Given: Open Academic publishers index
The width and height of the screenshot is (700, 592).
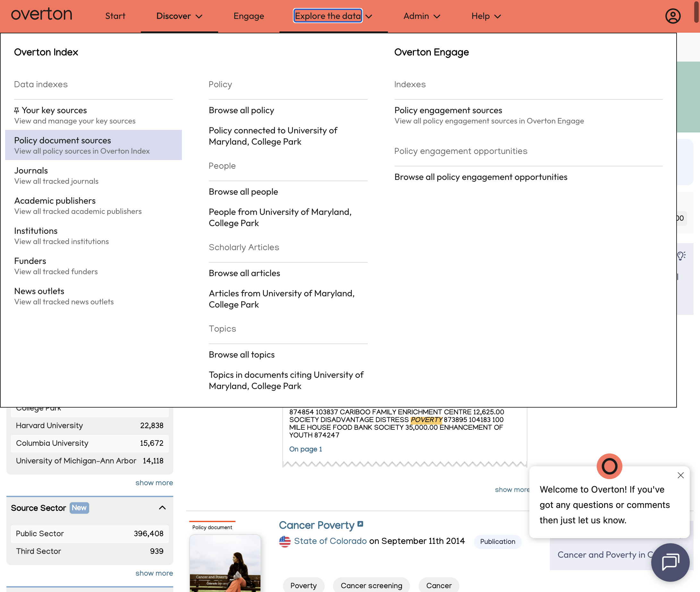Looking at the screenshot, I should click(93, 205).
